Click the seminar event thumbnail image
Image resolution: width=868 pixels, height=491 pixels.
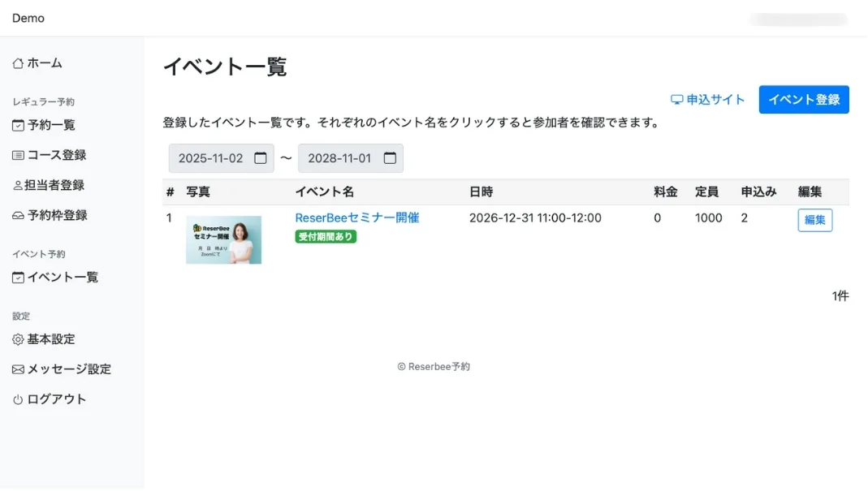click(x=223, y=239)
